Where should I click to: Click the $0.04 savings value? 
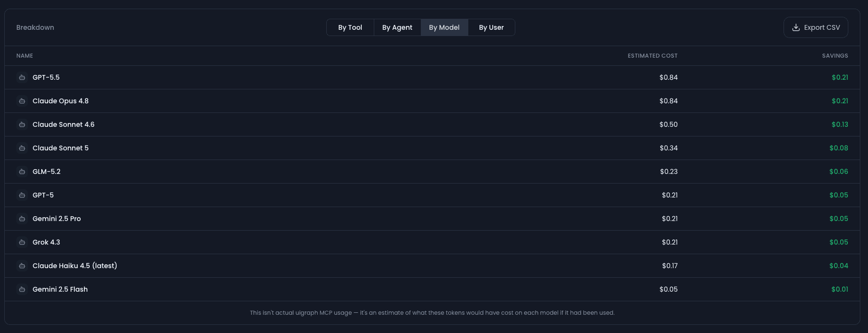pyautogui.click(x=839, y=266)
